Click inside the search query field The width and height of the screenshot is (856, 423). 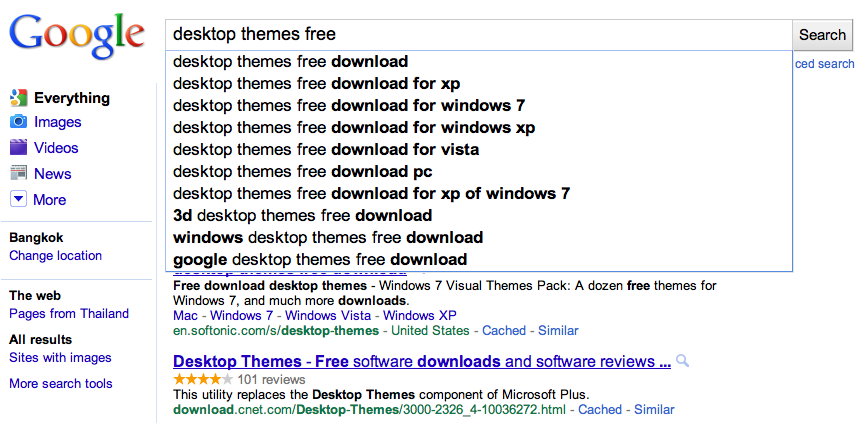point(479,35)
